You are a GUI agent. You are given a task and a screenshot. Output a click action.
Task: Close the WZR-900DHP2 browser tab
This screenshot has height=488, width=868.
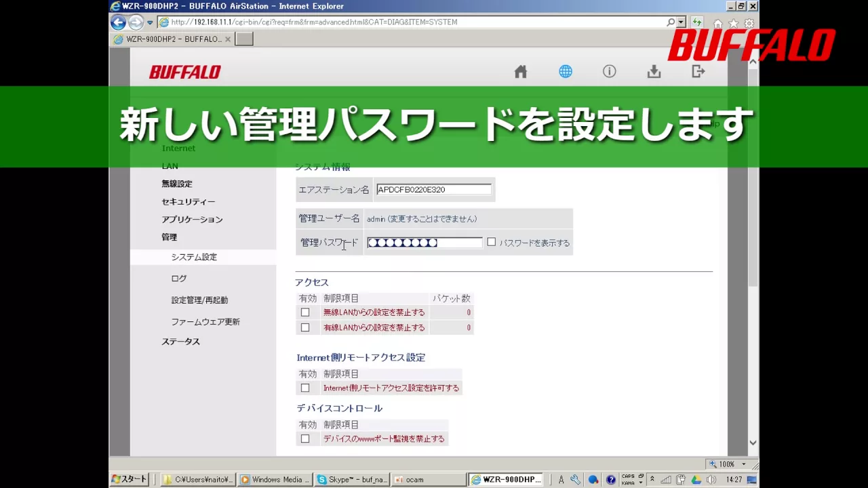click(227, 39)
